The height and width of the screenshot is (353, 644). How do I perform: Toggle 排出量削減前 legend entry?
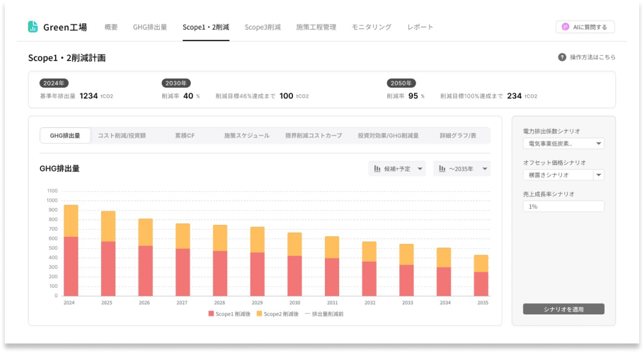(324, 313)
